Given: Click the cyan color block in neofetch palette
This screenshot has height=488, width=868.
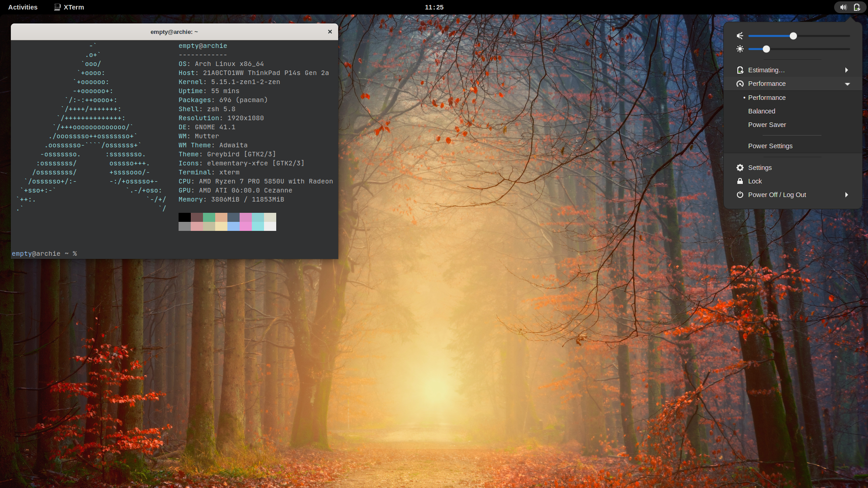Looking at the screenshot, I should (258, 217).
